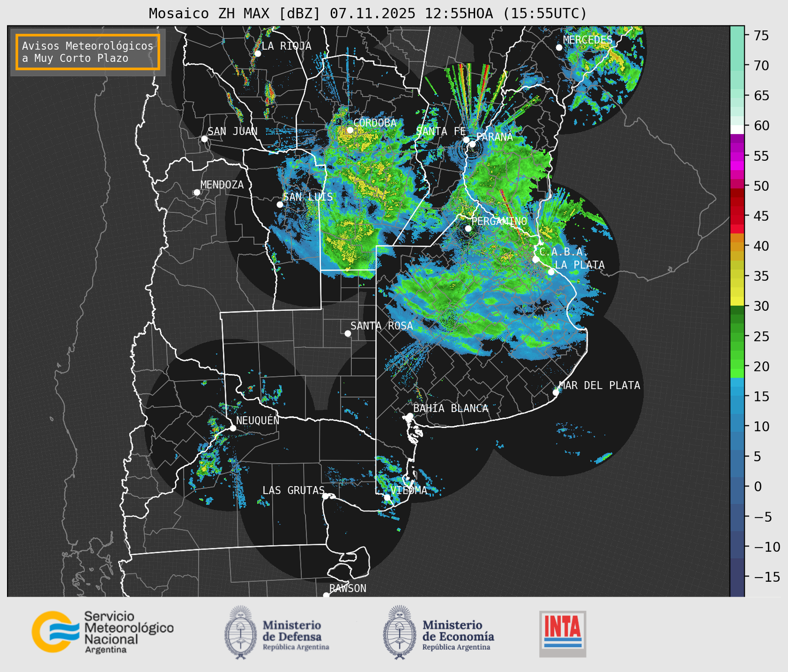788x672 pixels.
Task: Select the Mar del Plata marker dot
Action: [x=556, y=392]
